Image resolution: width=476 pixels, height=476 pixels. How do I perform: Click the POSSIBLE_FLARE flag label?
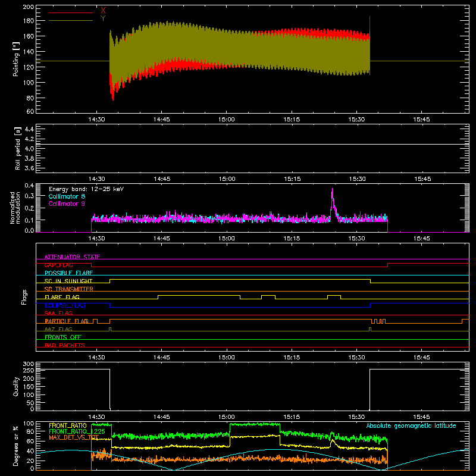pyautogui.click(x=68, y=273)
